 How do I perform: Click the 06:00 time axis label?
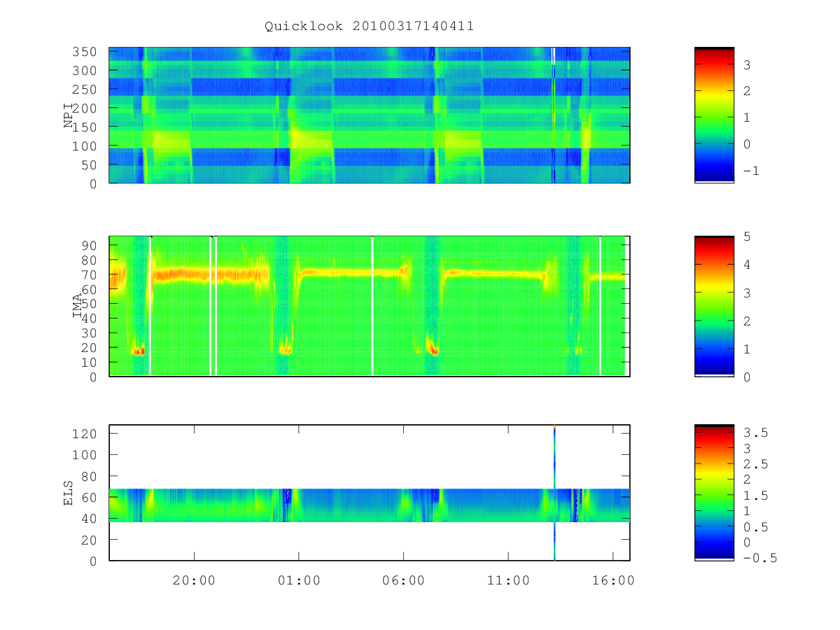pos(403,580)
